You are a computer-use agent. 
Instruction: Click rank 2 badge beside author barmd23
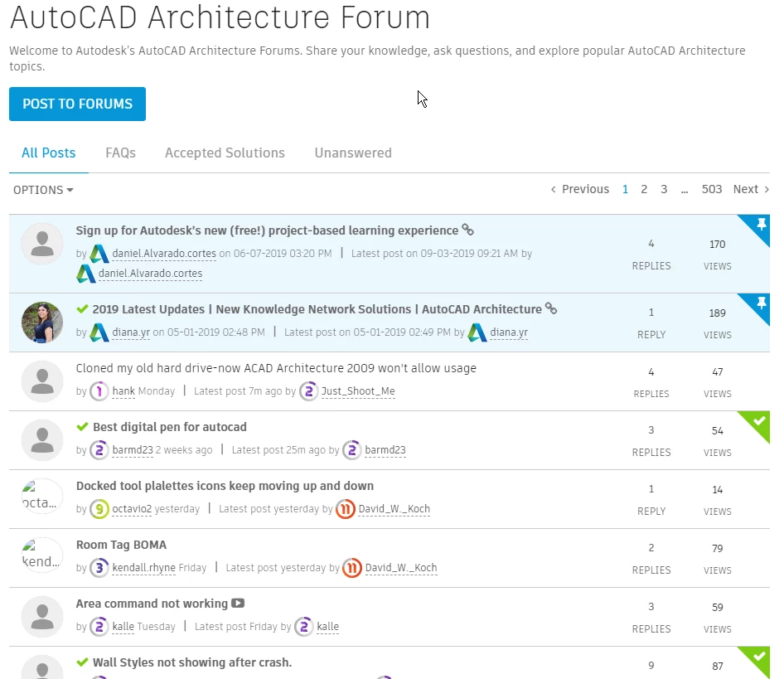99,450
